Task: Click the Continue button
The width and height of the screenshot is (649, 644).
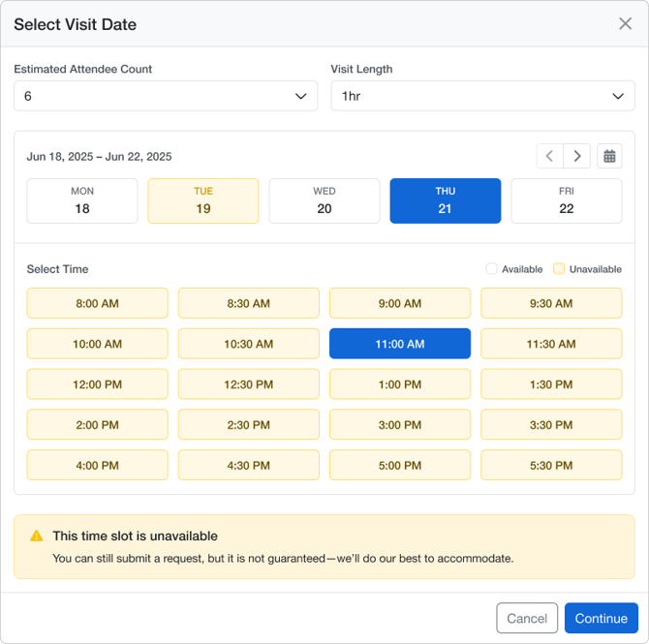Action: pyautogui.click(x=601, y=618)
